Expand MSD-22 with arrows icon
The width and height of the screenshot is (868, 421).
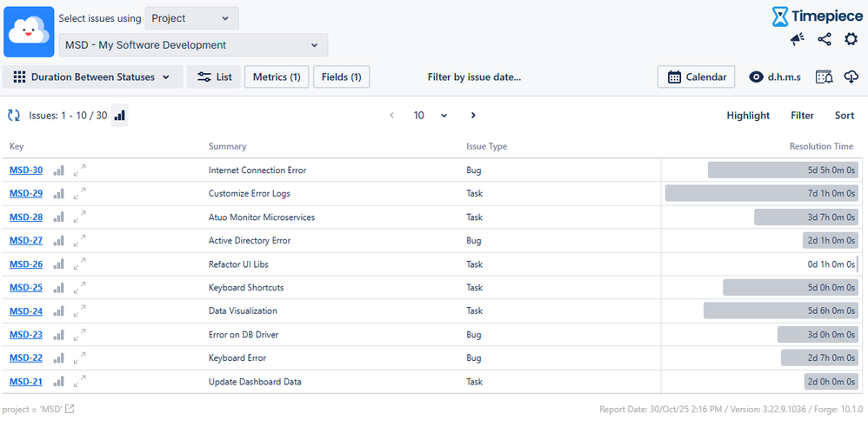tap(80, 358)
